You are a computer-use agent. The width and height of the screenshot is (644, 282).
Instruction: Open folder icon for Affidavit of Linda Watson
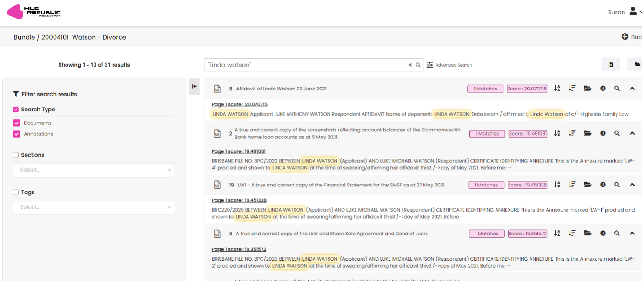(x=588, y=89)
